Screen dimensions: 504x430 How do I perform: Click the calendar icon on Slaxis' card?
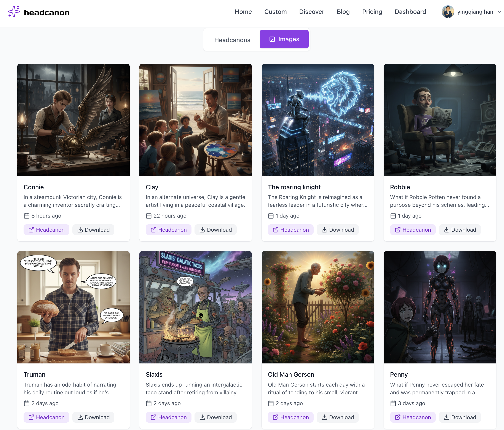[149, 403]
